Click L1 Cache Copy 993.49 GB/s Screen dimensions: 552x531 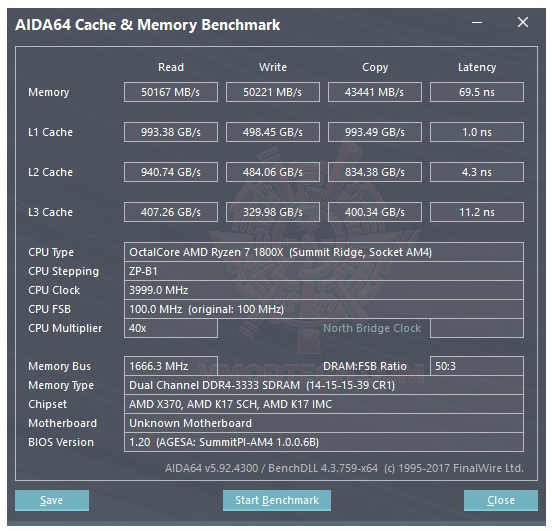[x=375, y=132]
